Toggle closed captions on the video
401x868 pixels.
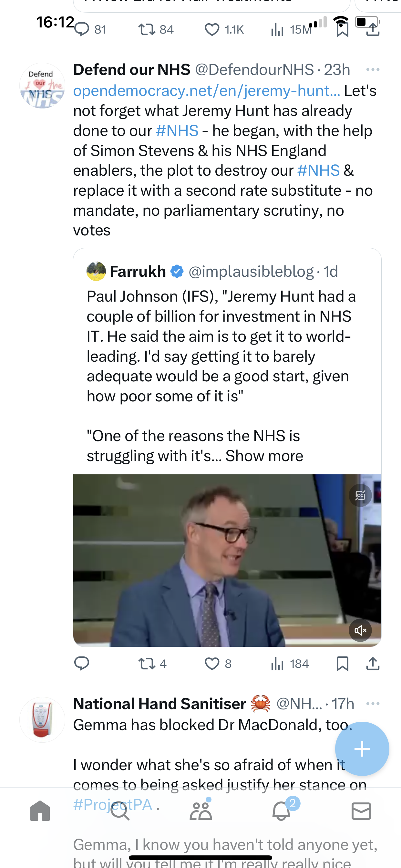(360, 495)
